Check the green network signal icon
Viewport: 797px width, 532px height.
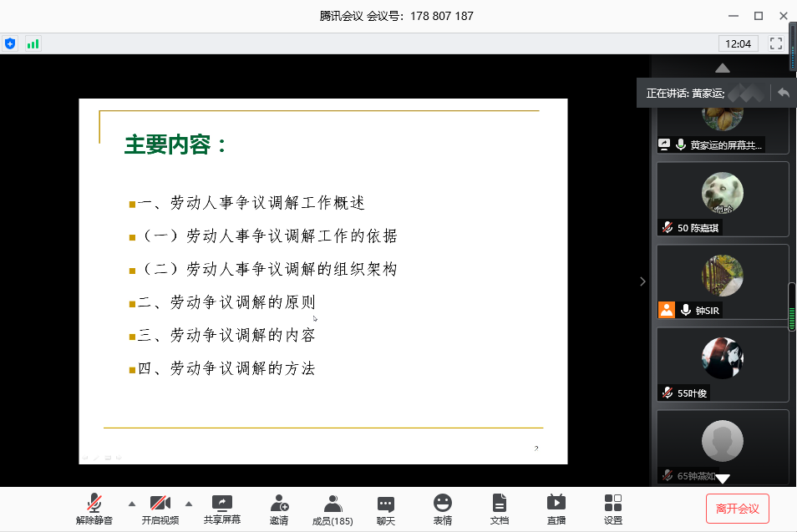[x=33, y=43]
